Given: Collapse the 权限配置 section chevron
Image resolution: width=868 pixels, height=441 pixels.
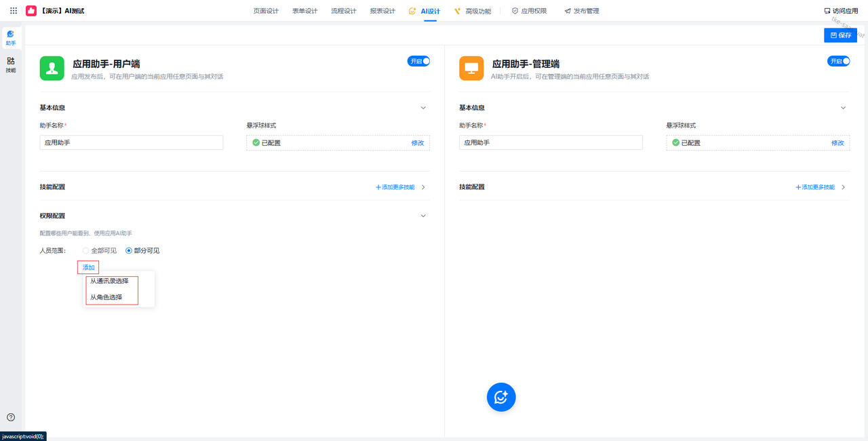Looking at the screenshot, I should pos(423,216).
